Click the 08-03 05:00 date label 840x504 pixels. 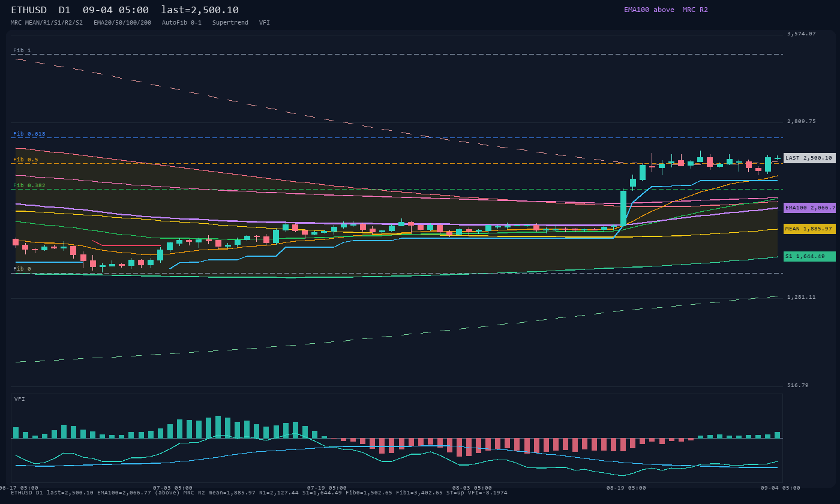(472, 488)
